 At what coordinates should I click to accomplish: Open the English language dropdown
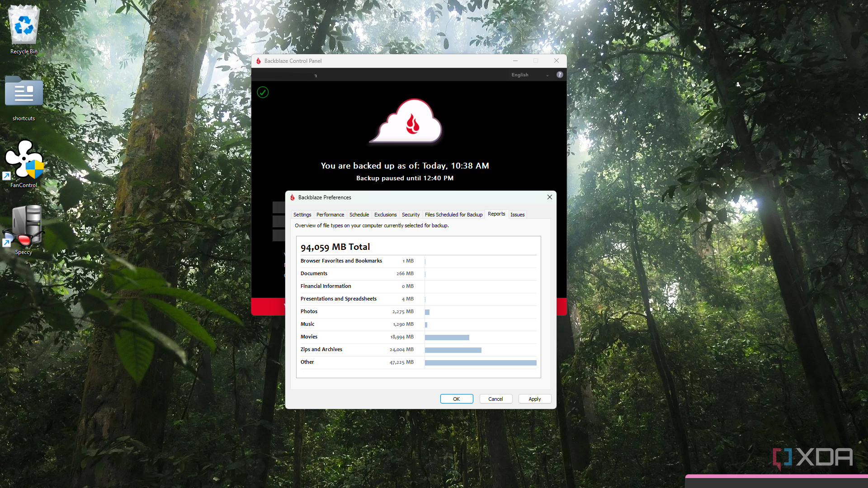530,75
